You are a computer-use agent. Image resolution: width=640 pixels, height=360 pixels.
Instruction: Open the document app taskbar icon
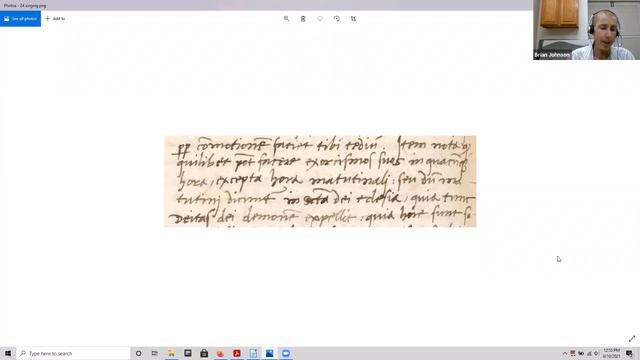click(x=253, y=353)
